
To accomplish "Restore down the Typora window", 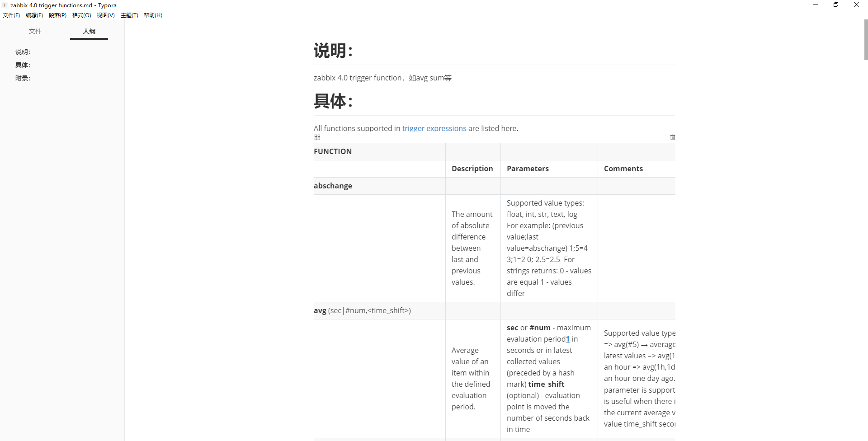I will [836, 5].
